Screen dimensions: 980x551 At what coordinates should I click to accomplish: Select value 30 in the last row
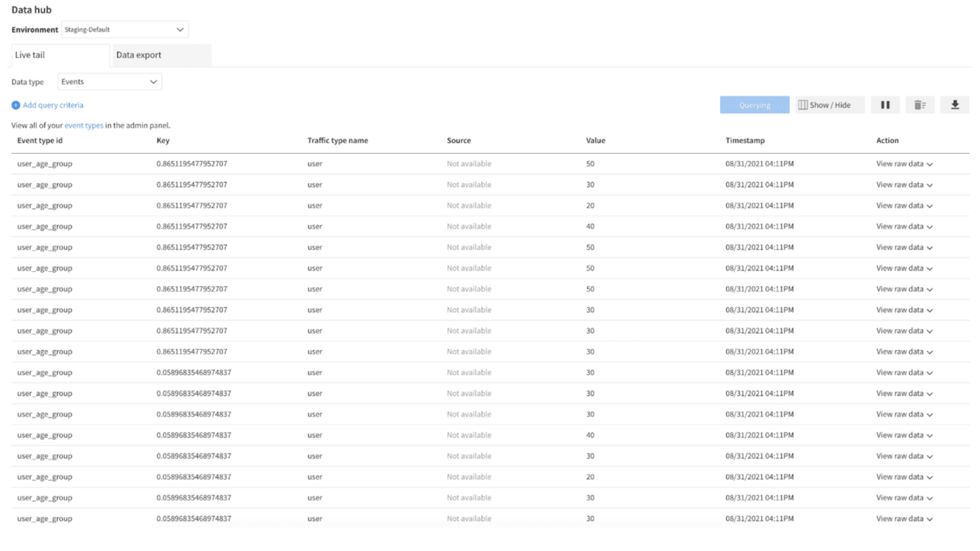point(590,519)
